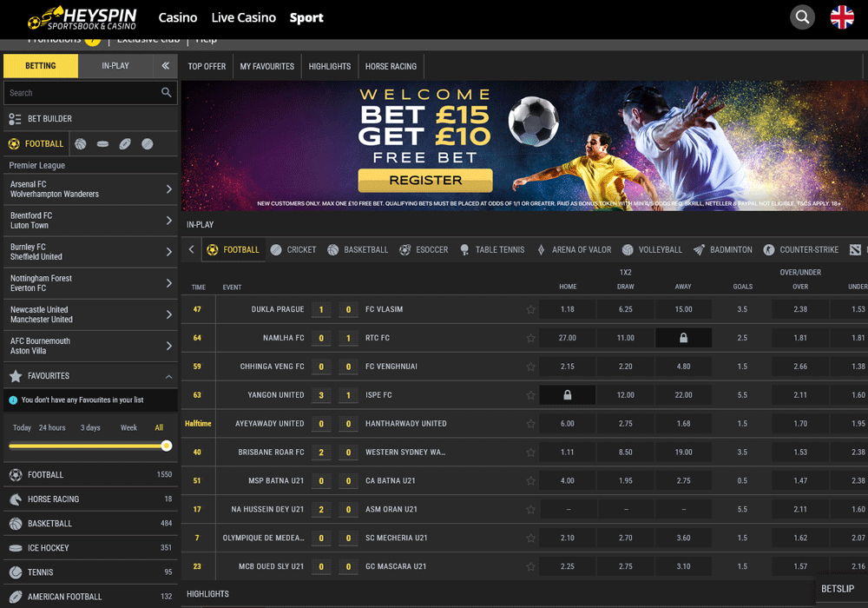The image size is (868, 608).
Task: Click the HeySpin logo
Action: (82, 18)
